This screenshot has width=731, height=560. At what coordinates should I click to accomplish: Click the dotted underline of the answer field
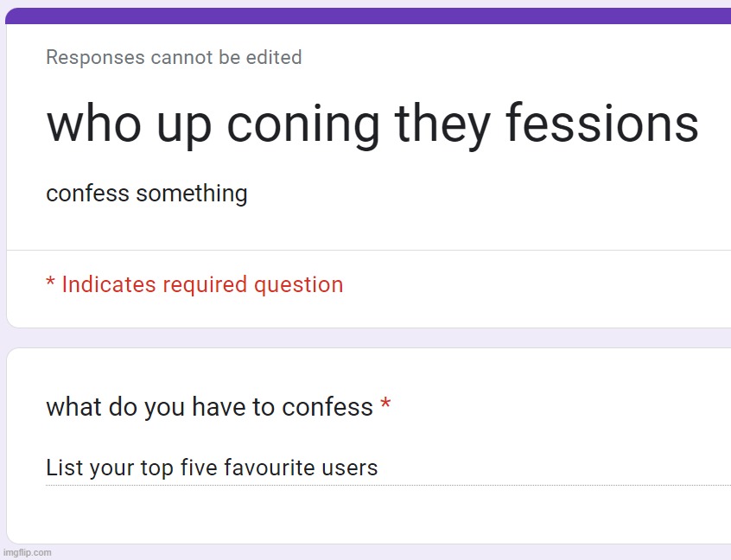(388, 485)
